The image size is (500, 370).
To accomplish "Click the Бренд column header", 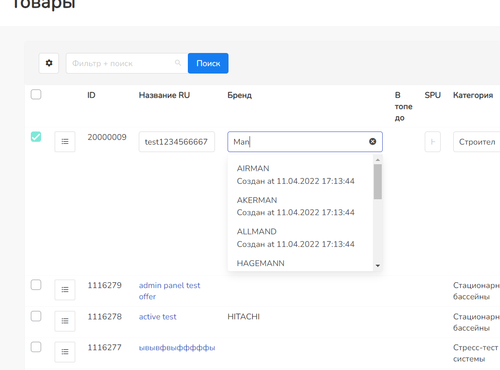I will 240,95.
